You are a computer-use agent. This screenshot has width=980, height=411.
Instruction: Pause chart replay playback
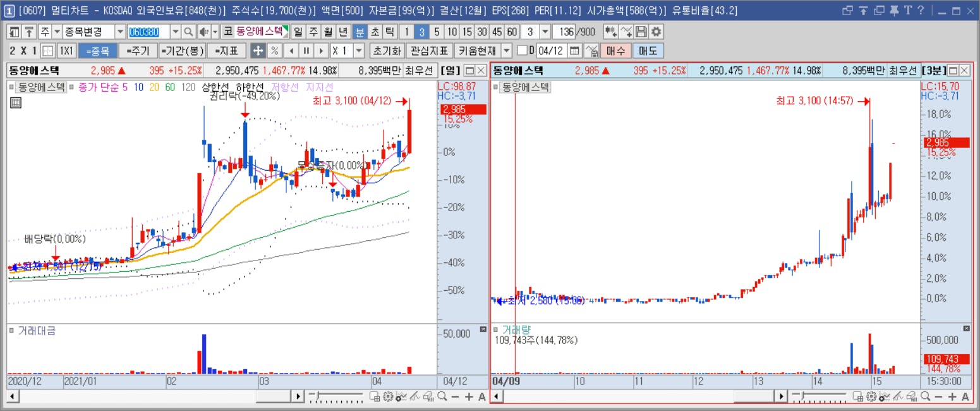(x=306, y=51)
